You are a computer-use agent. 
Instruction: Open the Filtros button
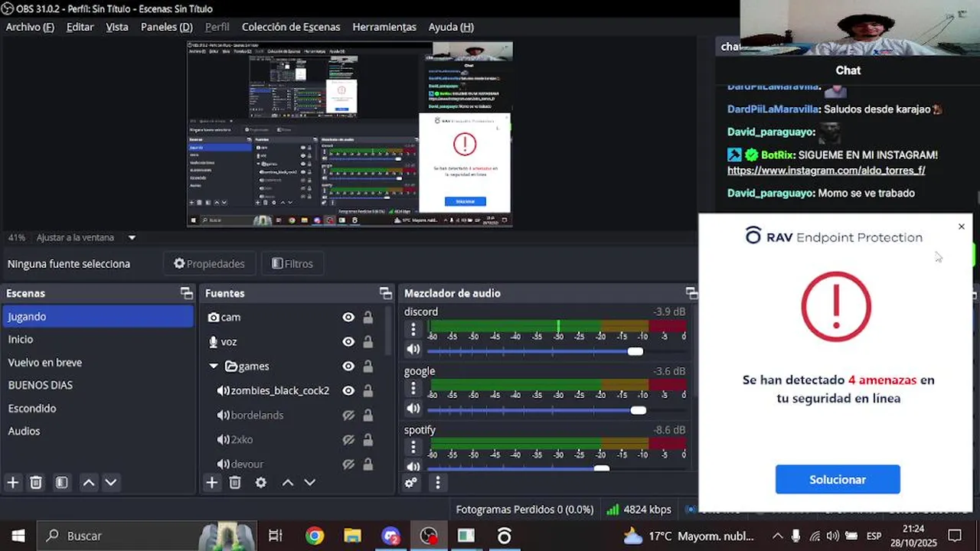tap(292, 263)
